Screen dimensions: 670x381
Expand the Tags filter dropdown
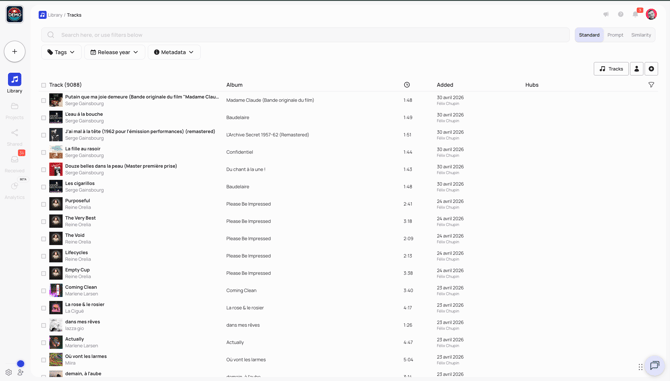[x=61, y=52]
